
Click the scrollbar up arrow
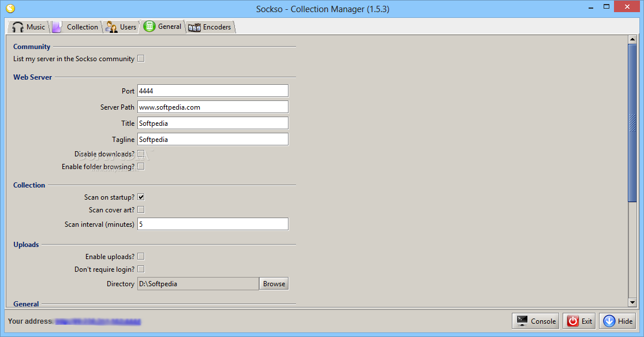tap(632, 39)
